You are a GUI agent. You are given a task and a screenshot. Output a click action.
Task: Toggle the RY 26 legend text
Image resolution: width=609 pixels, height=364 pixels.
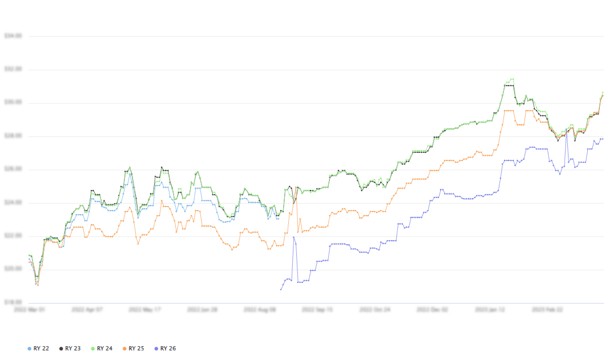click(x=168, y=349)
